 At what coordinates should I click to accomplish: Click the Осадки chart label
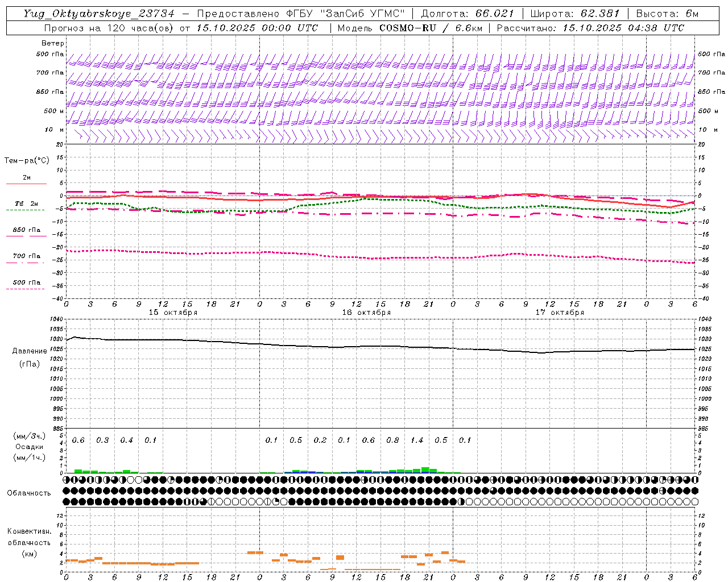[x=29, y=447]
